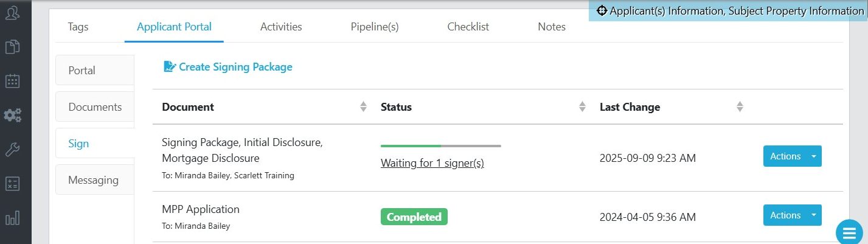The height and width of the screenshot is (244, 868).
Task: Sort the table by Document column
Action: (363, 107)
